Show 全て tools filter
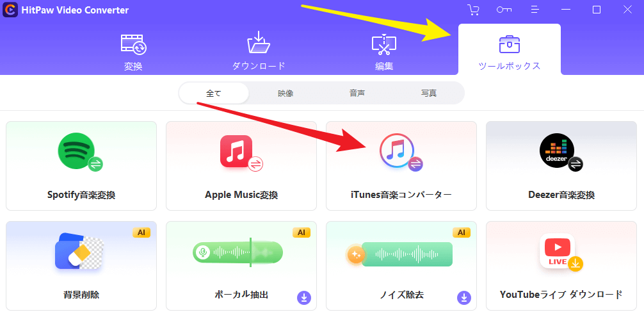The height and width of the screenshot is (319, 644). tap(214, 94)
